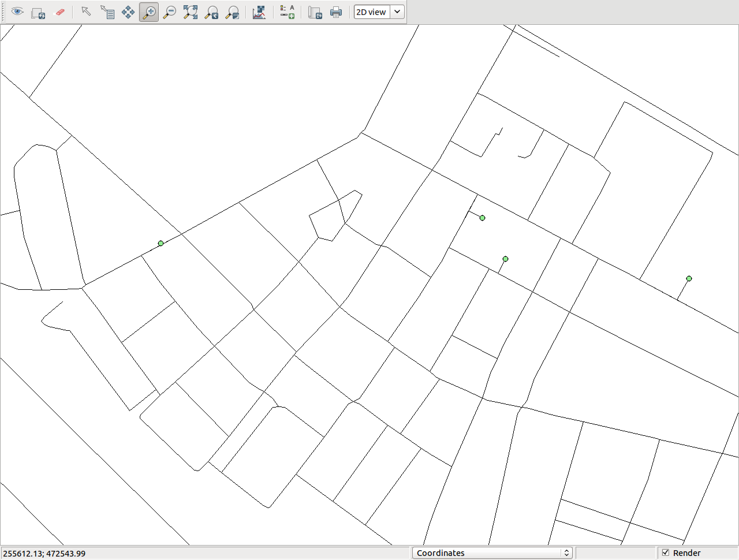Select the Pointer arrow tool
This screenshot has height=560, width=739.
click(86, 12)
